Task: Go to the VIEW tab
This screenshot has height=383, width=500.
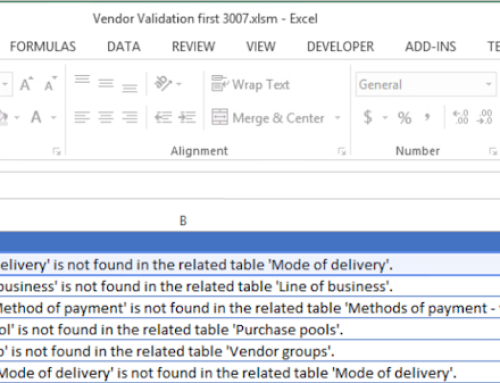Action: pyautogui.click(x=261, y=47)
